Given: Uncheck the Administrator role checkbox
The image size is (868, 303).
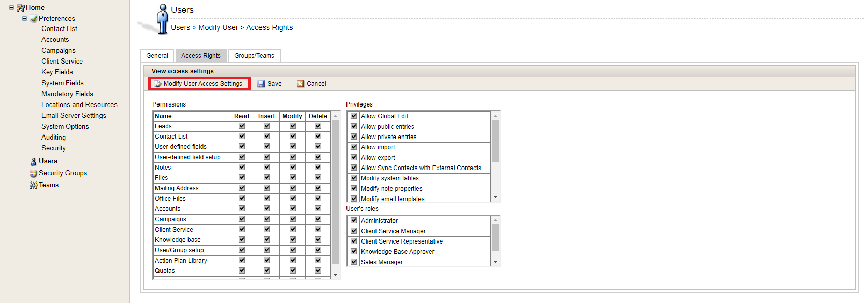Looking at the screenshot, I should (354, 220).
